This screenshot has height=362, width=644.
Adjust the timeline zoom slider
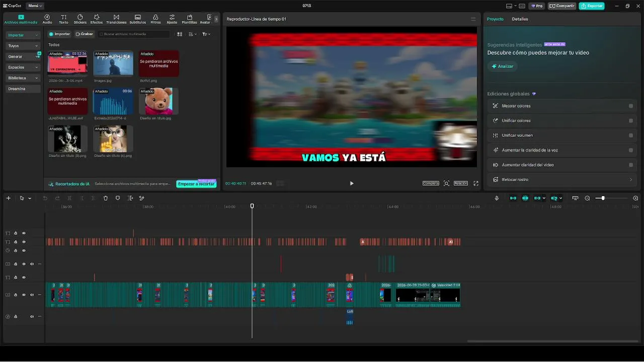point(603,198)
